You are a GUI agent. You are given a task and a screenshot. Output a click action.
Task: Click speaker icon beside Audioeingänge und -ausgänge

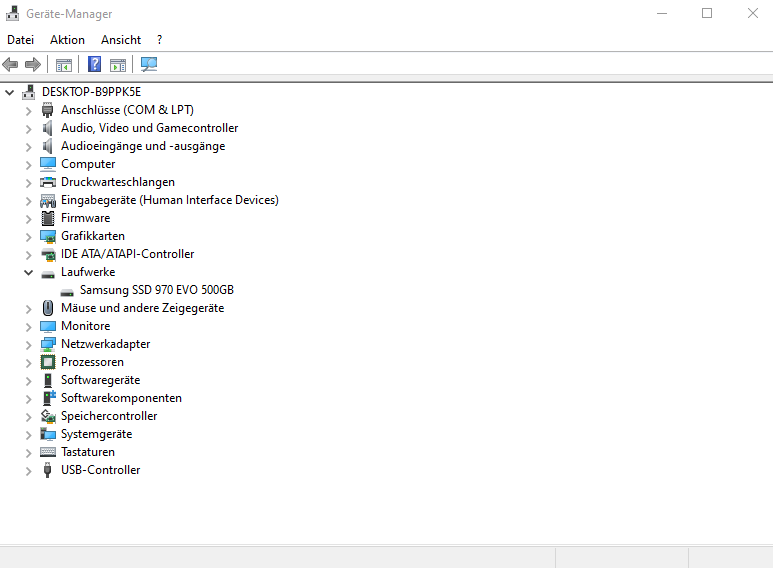(47, 146)
